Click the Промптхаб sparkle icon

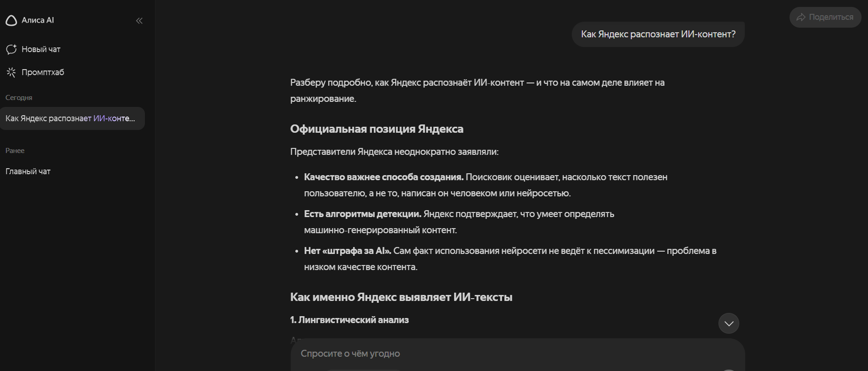12,72
